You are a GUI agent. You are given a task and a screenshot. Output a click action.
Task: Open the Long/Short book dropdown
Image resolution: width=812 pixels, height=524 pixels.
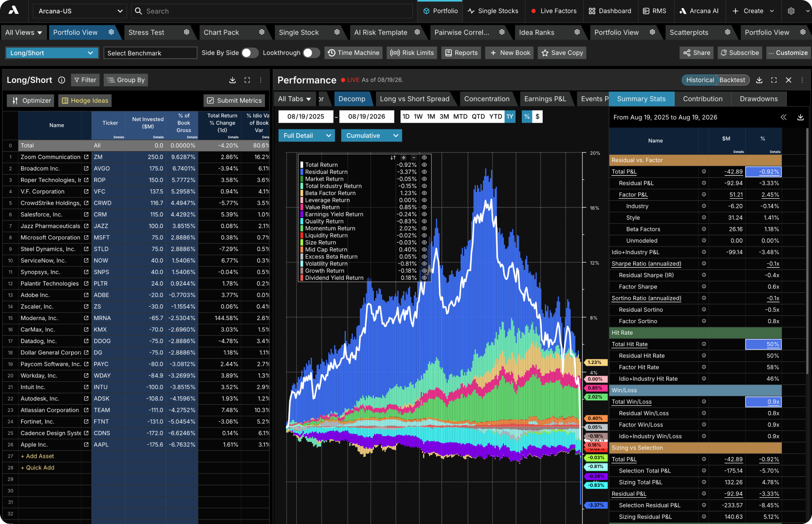52,53
